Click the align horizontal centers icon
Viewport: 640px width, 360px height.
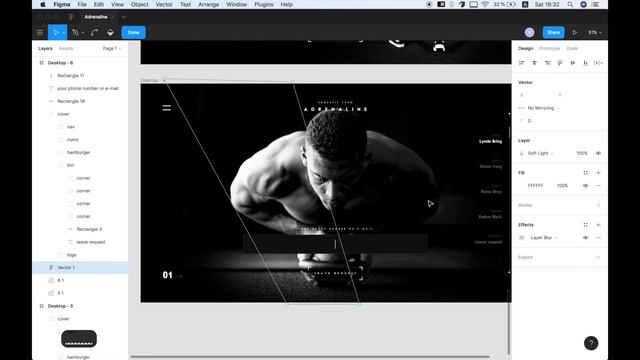tap(534, 63)
